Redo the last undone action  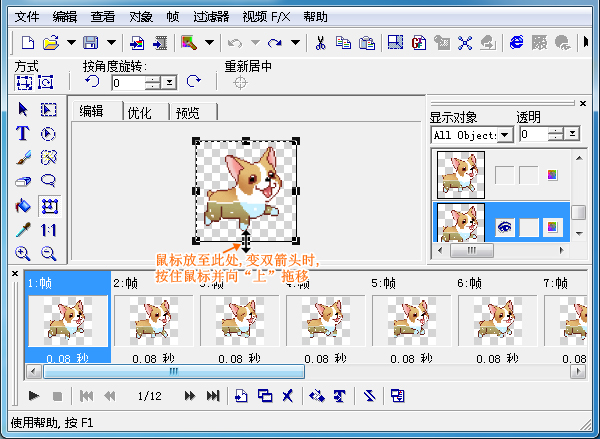click(275, 43)
